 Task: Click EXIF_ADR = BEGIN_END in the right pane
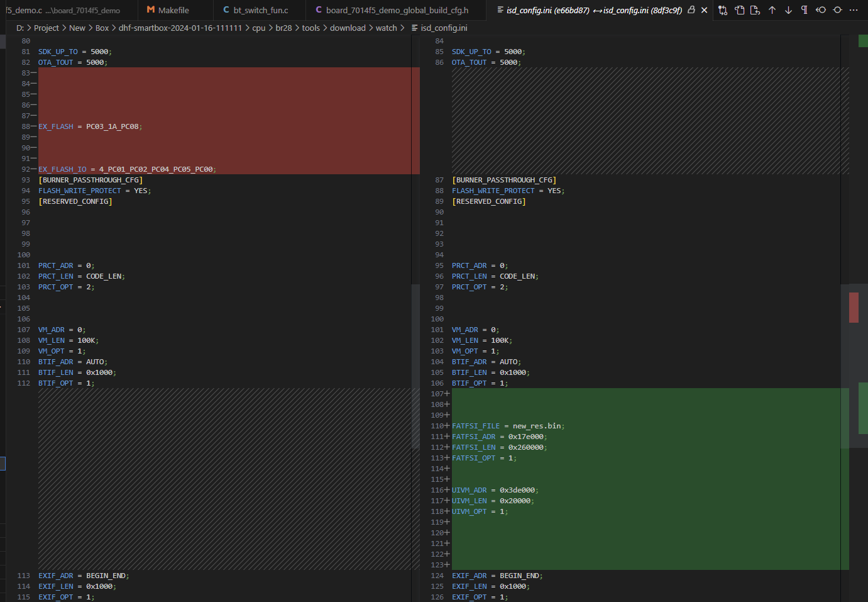click(497, 576)
